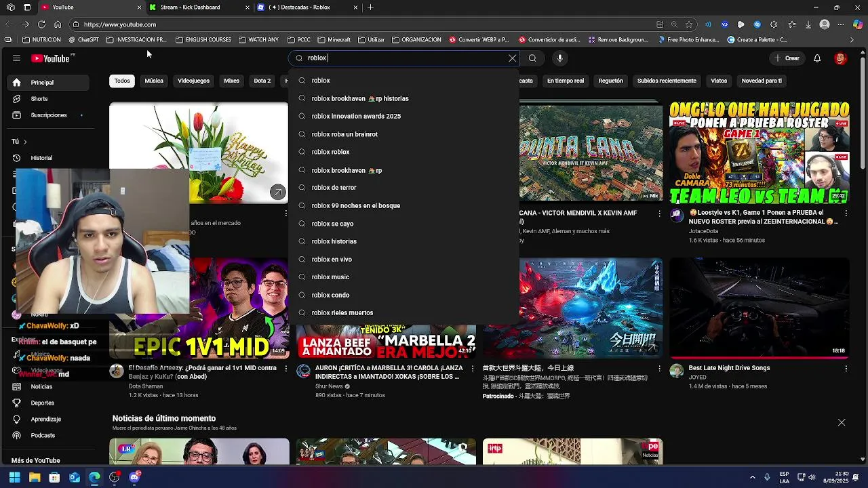Select the Dota 2 filter chip
Screen dimensions: 868x488
point(262,81)
